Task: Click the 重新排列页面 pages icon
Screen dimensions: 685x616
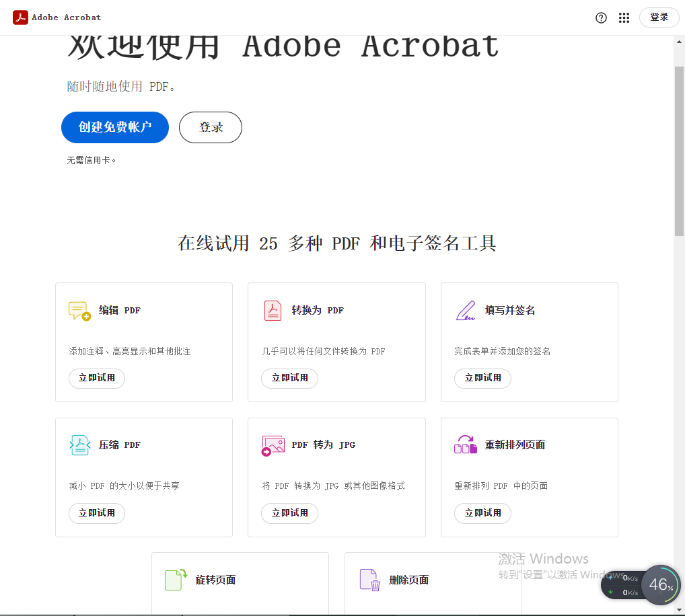Action: (466, 445)
